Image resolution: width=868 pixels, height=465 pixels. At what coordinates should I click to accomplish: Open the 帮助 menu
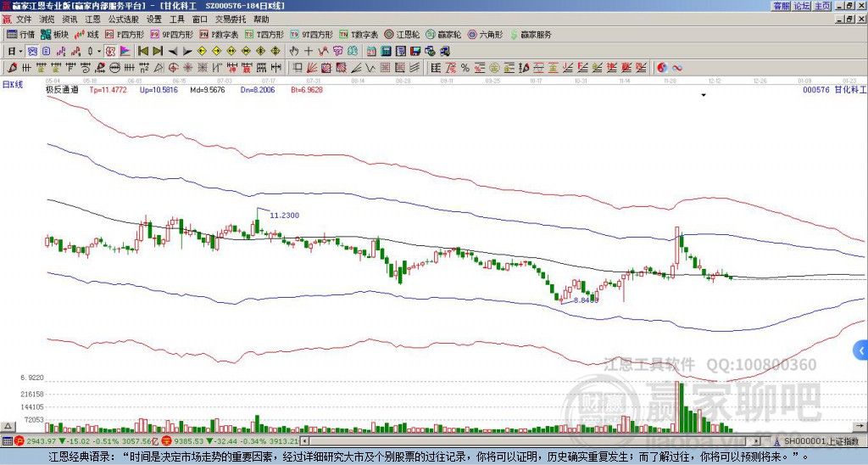pos(261,20)
